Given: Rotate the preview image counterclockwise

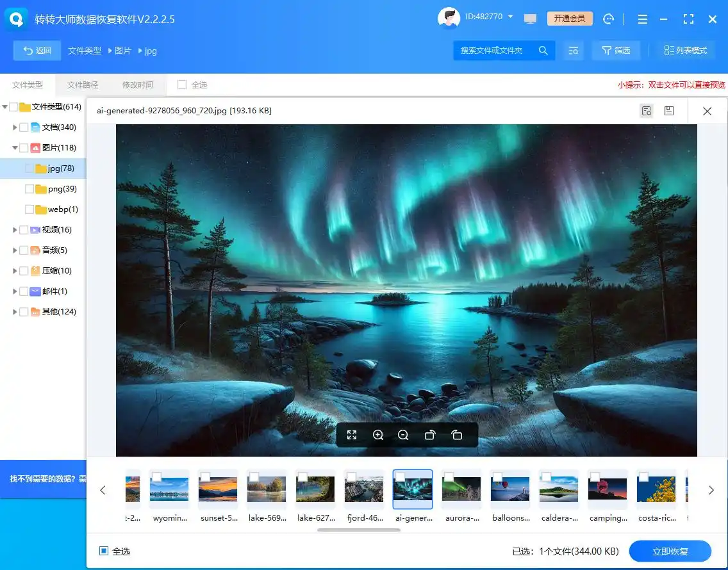Looking at the screenshot, I should [x=430, y=434].
